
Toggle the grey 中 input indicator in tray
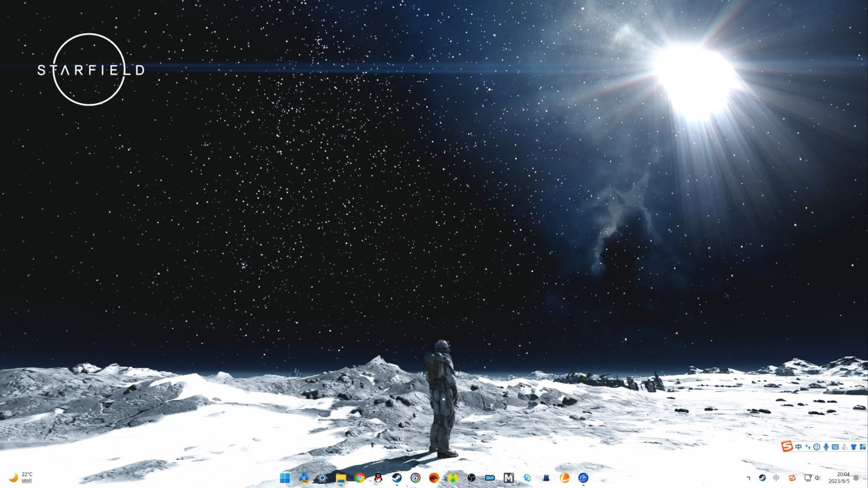(776, 478)
